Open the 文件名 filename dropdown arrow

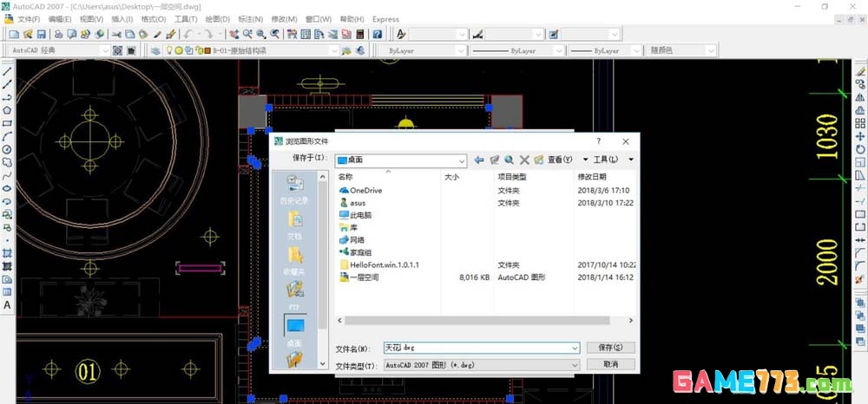[x=575, y=349]
